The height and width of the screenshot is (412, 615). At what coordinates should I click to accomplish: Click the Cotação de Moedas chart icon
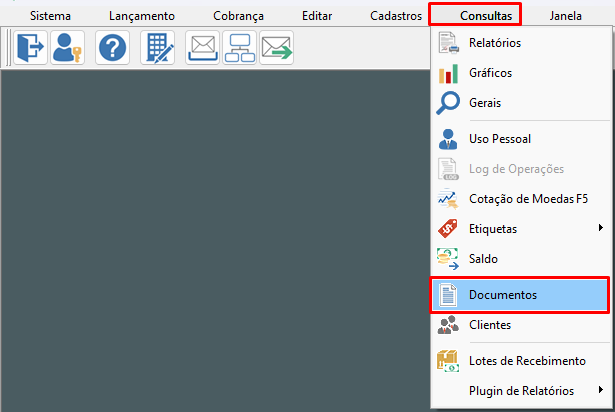pos(448,199)
